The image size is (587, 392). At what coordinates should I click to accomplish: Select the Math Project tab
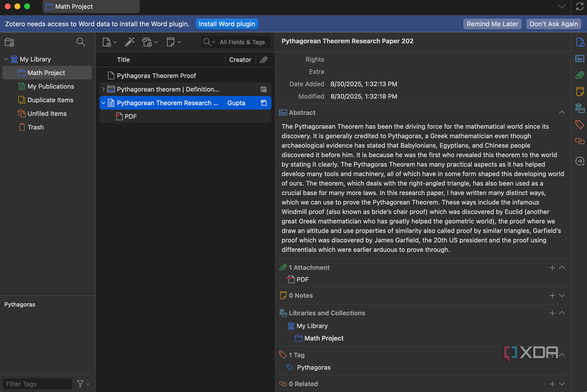[x=91, y=7]
